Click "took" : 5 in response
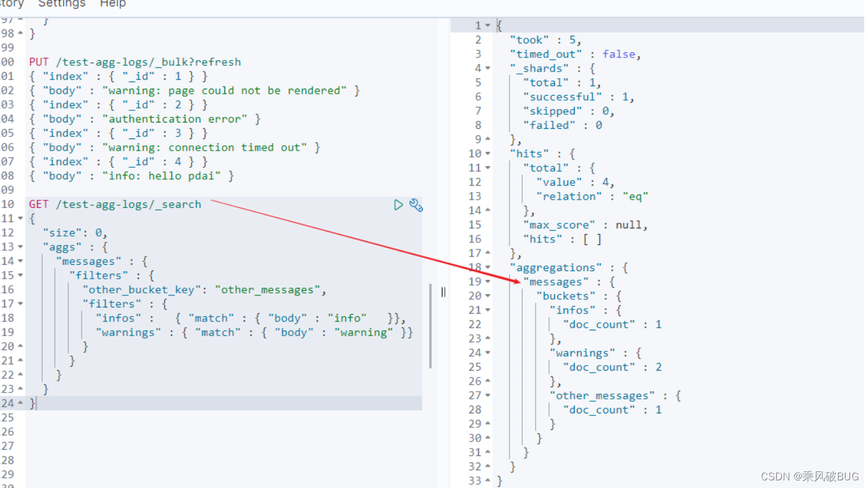Screen dimensions: 868x488 coord(545,40)
